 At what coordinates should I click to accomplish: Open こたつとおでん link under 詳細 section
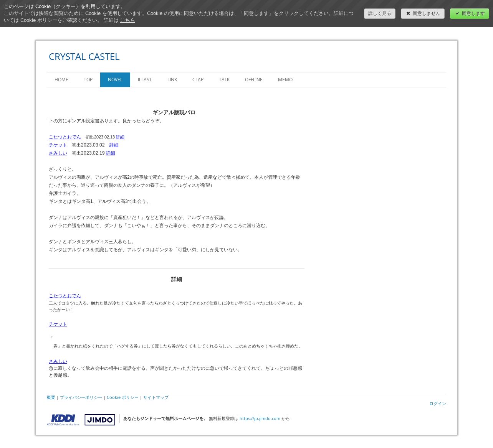(65, 296)
